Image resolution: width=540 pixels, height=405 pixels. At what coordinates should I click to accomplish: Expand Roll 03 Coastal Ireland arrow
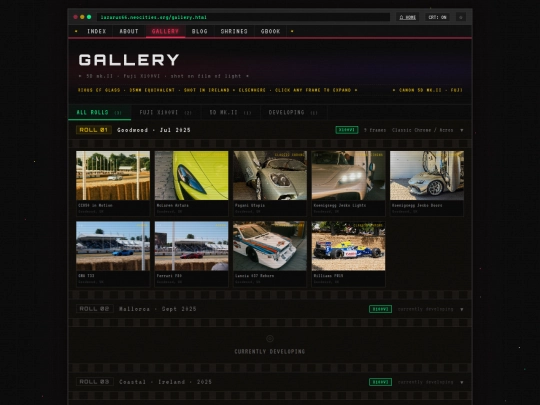[462, 382]
